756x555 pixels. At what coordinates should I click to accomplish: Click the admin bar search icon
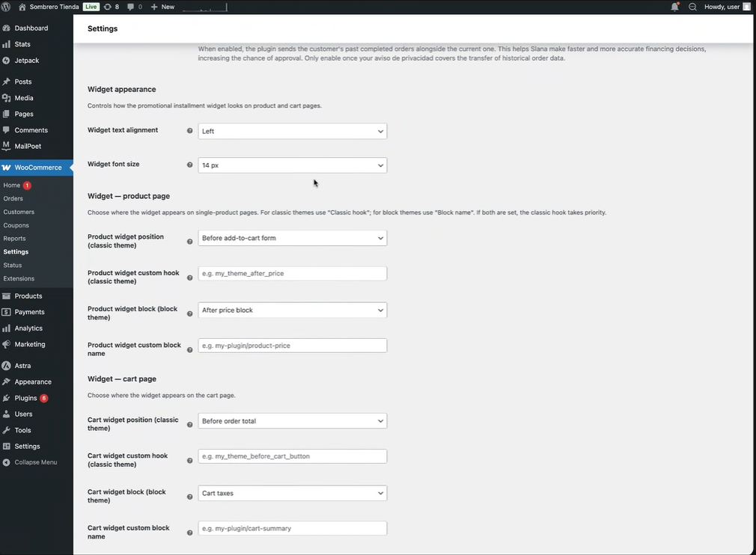tap(692, 7)
